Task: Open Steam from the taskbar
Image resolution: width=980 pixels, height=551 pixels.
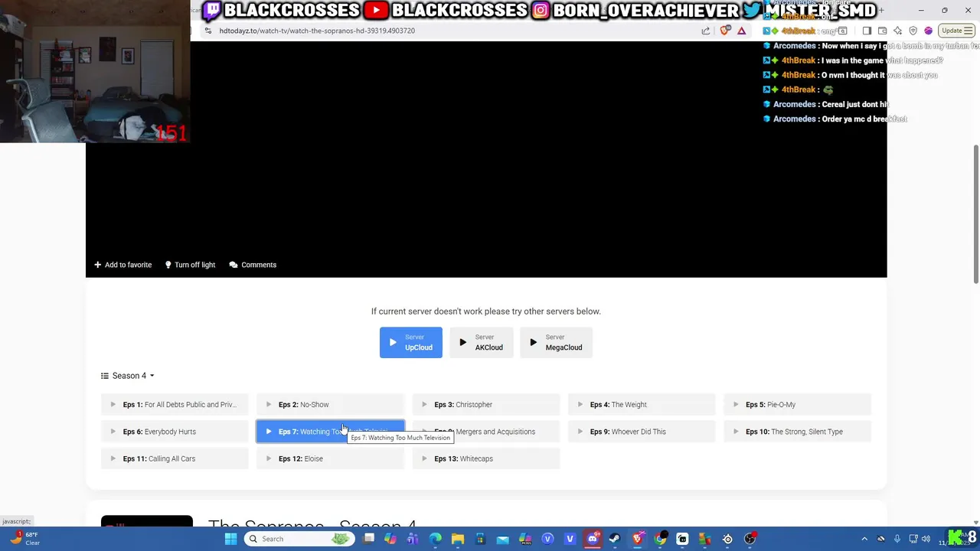Action: (614, 539)
